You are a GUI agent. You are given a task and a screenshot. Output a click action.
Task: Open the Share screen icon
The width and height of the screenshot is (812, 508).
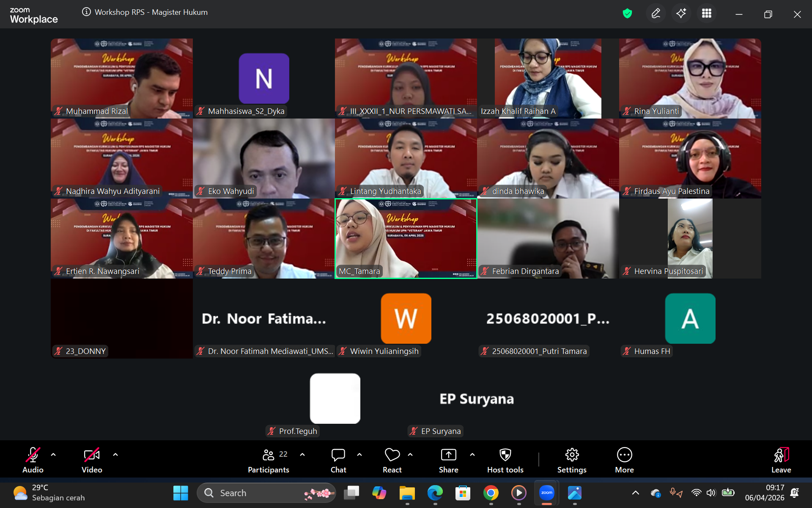(448, 460)
